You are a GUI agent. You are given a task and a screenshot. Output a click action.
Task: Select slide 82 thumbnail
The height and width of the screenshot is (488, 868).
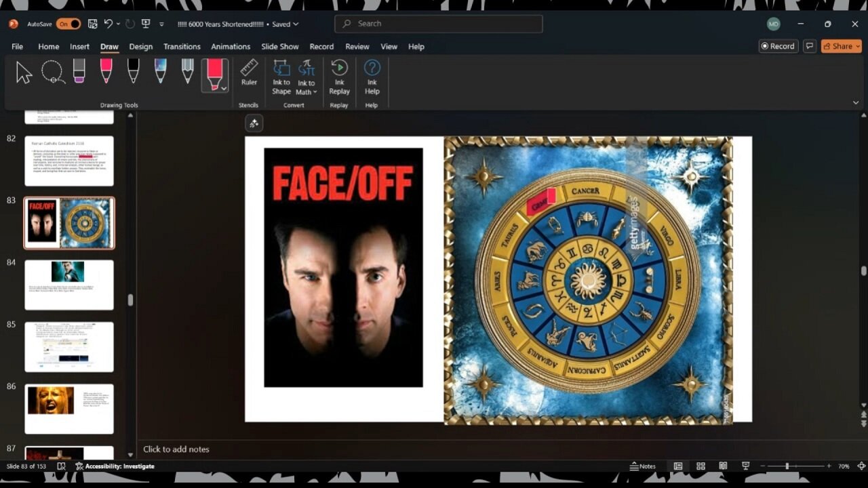(69, 161)
